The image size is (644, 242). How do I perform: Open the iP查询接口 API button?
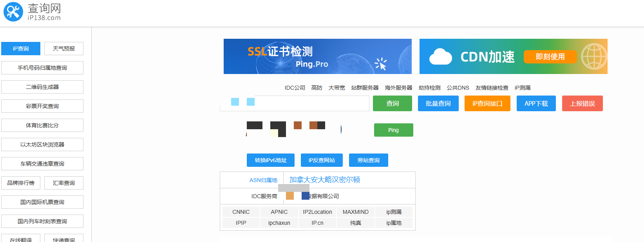point(487,103)
